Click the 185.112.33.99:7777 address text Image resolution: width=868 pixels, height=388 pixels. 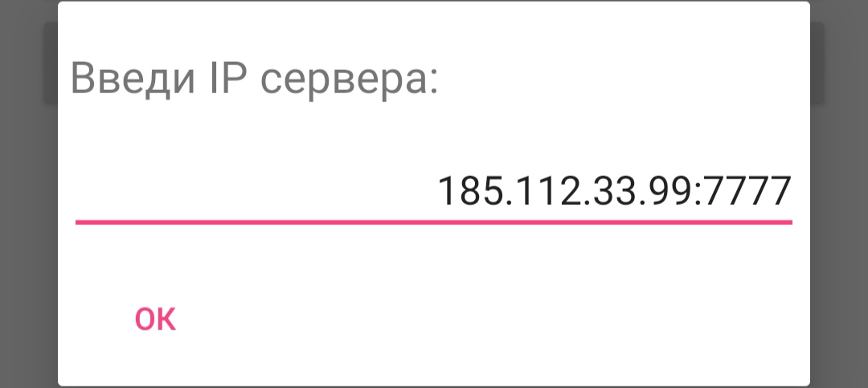point(614,193)
